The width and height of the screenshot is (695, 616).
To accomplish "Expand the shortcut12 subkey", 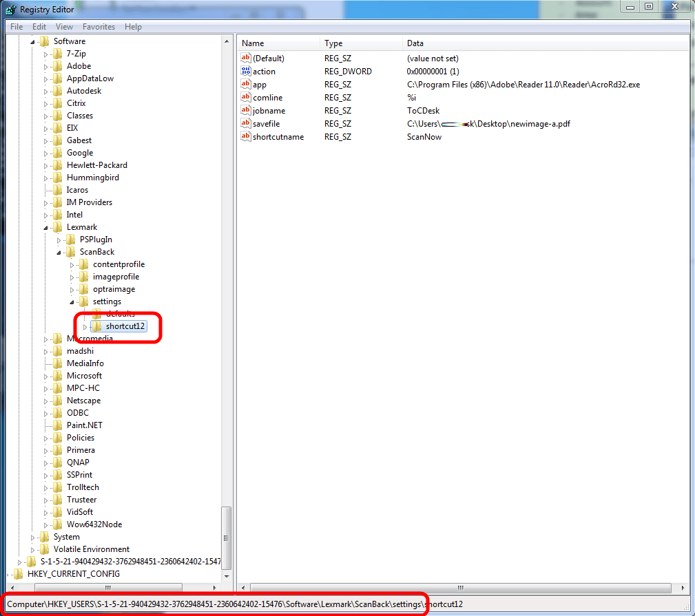I will click(85, 326).
